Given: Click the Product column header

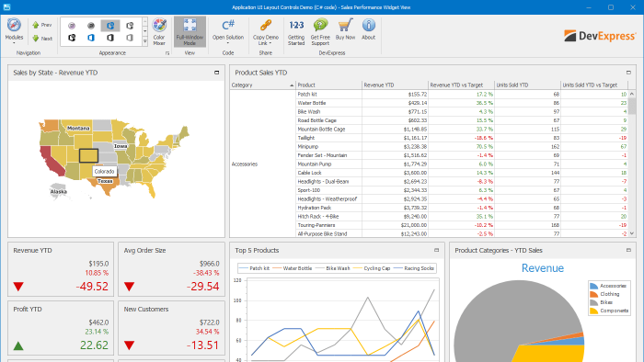Looking at the screenshot, I should coord(328,85).
